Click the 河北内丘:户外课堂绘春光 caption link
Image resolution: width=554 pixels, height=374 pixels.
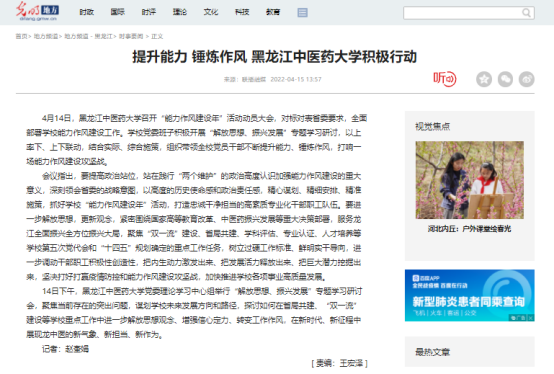tap(470, 229)
